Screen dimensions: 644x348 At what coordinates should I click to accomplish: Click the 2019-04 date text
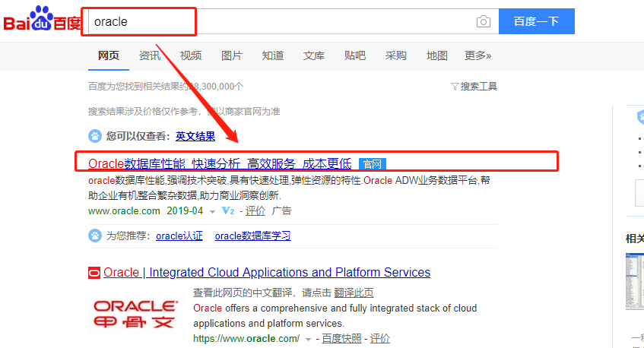pyautogui.click(x=185, y=211)
